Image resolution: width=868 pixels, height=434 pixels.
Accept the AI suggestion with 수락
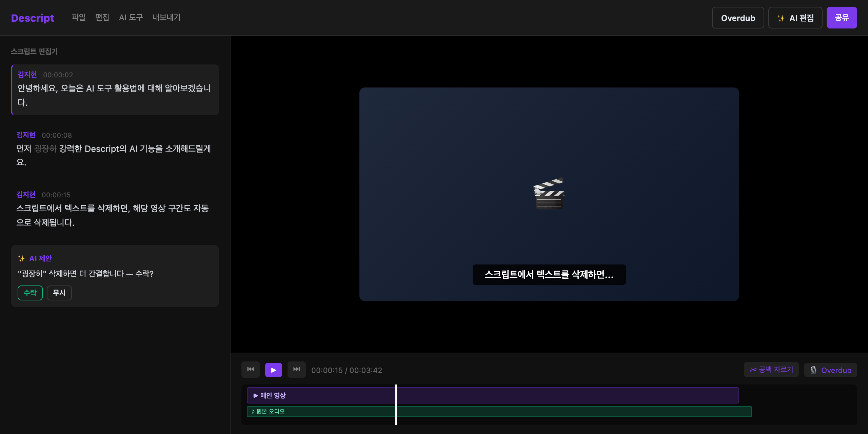[x=30, y=293]
